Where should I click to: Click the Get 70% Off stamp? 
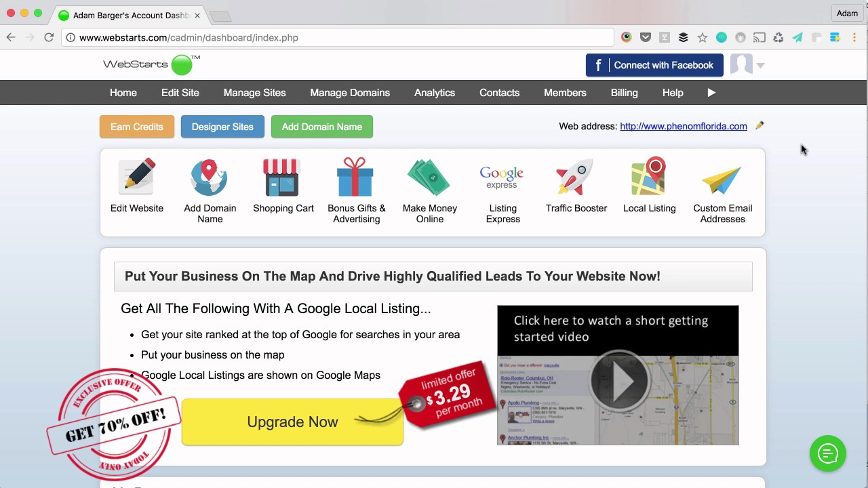[114, 424]
